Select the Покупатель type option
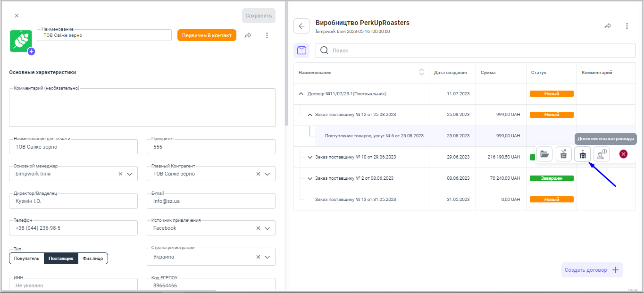The height and width of the screenshot is (293, 644). click(x=26, y=259)
